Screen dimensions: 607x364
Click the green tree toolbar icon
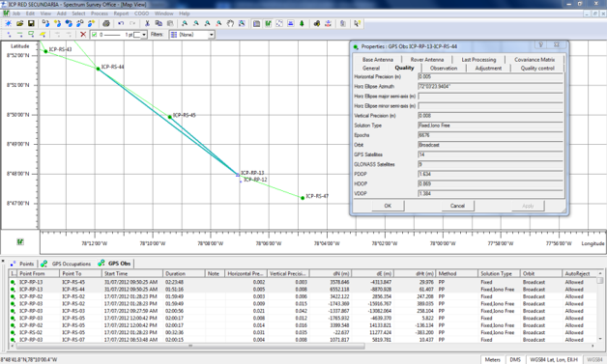pyautogui.click(x=302, y=23)
